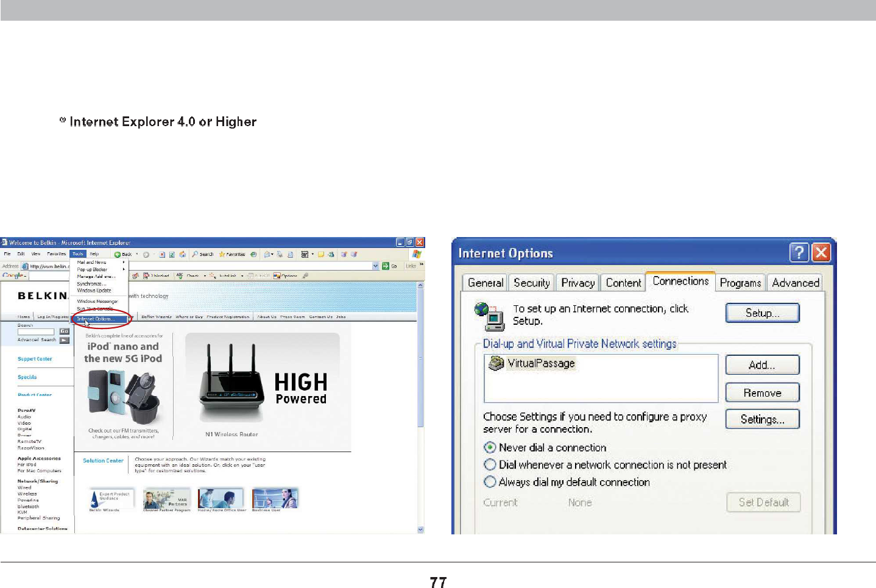Open the View menu in Internet Explorer
Viewport: 876px width, 588px height.
(36, 254)
